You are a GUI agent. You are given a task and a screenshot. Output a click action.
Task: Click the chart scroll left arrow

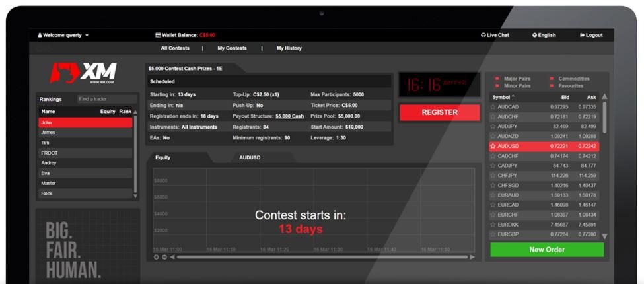tap(172, 257)
